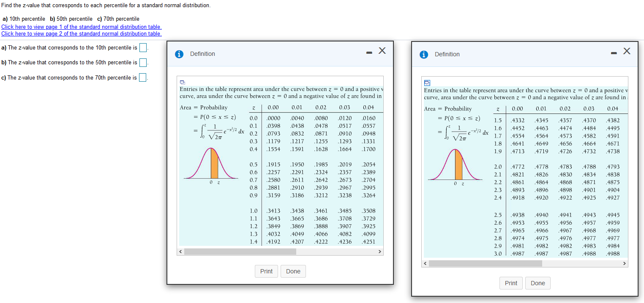The width and height of the screenshot is (644, 303).
Task: Minimize the left Definition window
Action: tap(368, 51)
